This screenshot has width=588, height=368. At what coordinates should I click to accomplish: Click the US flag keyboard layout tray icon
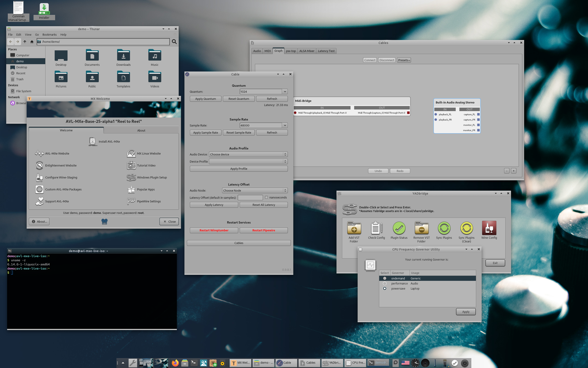tap(405, 363)
